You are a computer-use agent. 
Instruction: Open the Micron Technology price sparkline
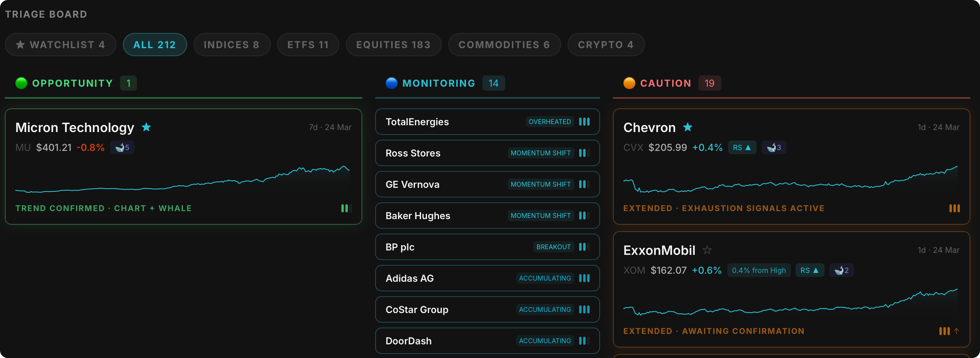pyautogui.click(x=183, y=179)
